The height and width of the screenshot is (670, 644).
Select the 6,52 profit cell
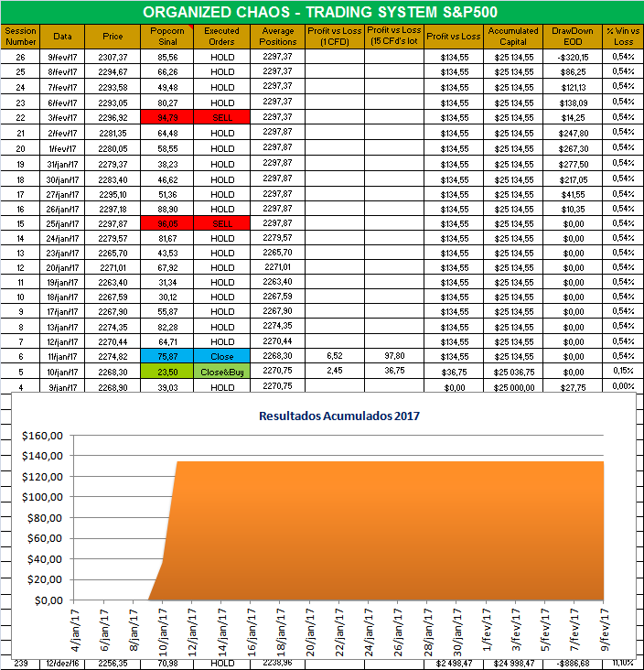pos(335,356)
